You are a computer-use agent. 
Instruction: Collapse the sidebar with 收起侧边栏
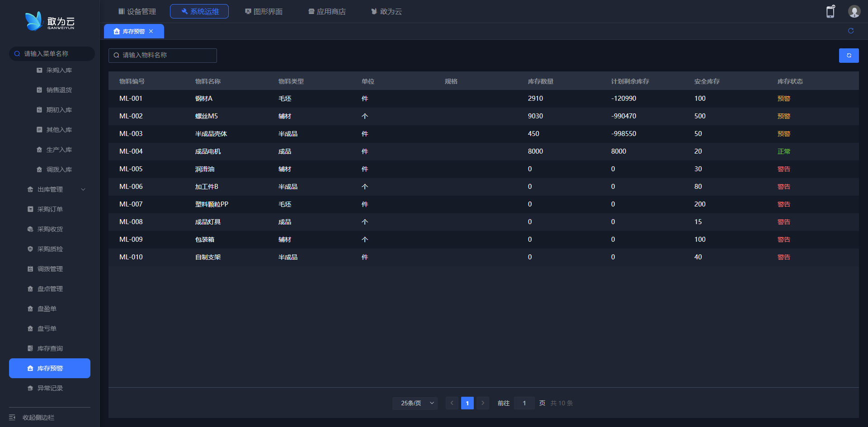click(x=38, y=418)
